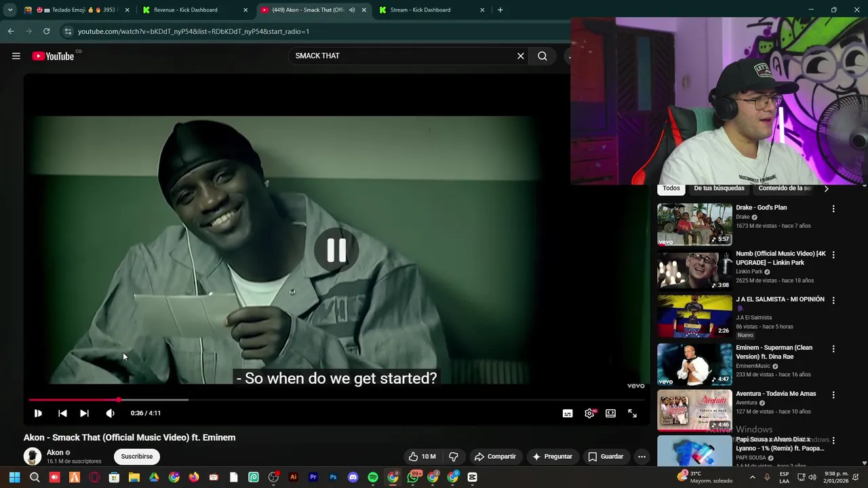Viewport: 868px width, 488px height.
Task: Close the Akon - Smack That tab
Action: pyautogui.click(x=364, y=10)
